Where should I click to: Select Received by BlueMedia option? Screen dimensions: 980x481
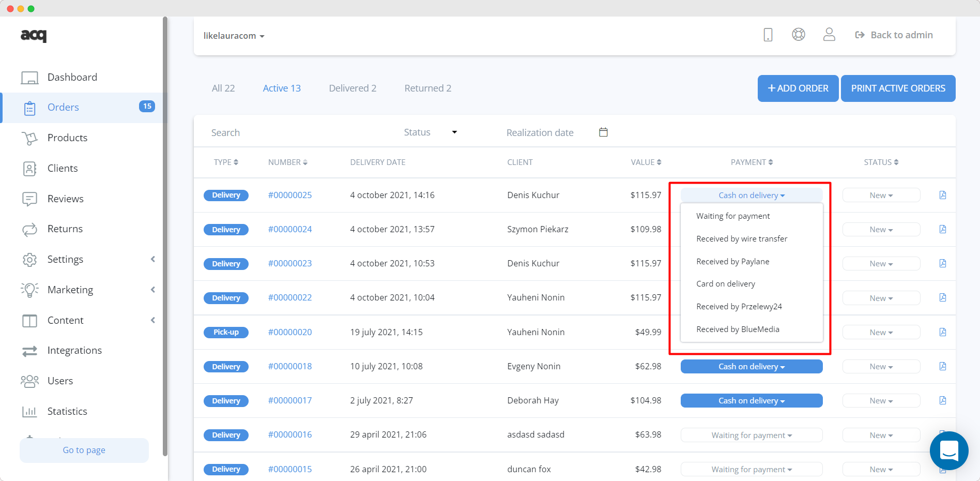click(752, 329)
